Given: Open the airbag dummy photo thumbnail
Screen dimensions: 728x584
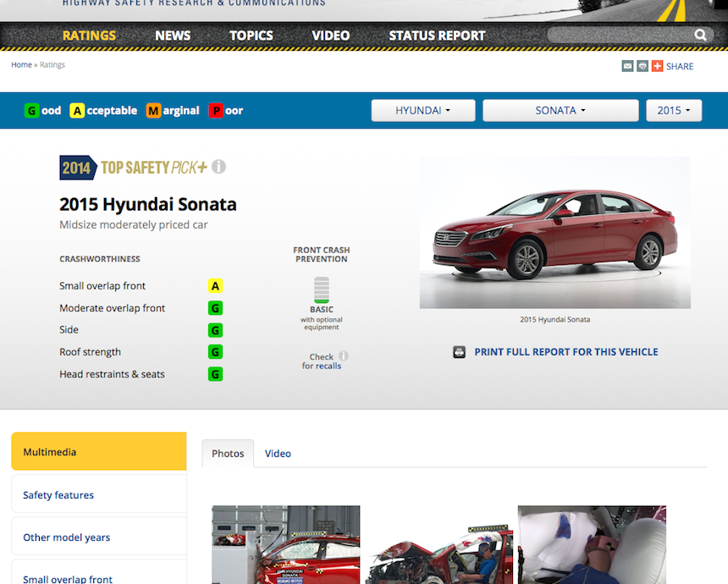Looking at the screenshot, I should [592, 544].
